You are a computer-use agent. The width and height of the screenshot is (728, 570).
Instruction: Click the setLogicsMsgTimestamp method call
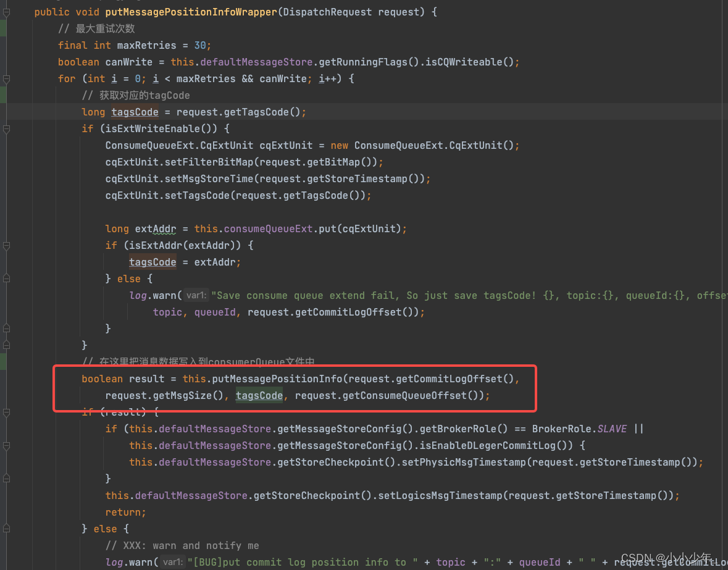[441, 496]
